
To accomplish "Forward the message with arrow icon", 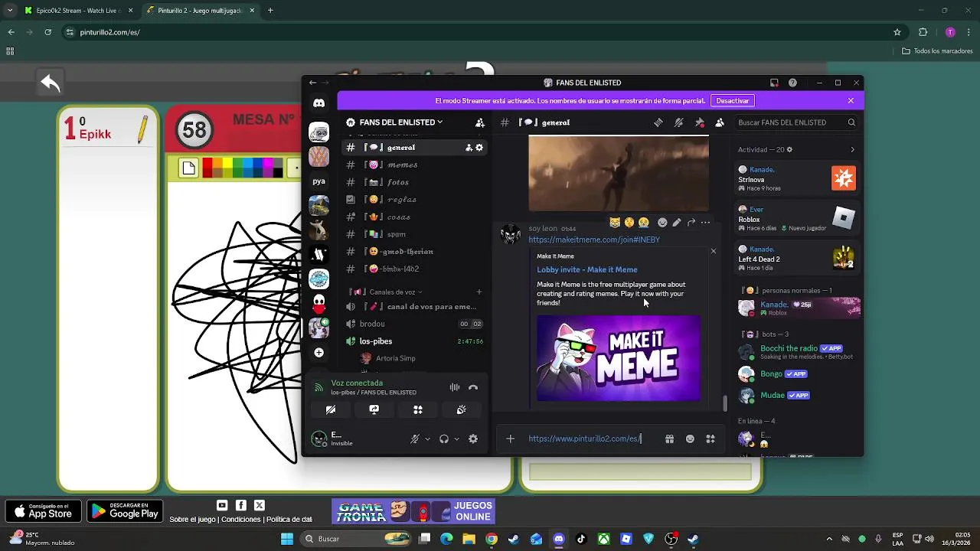I will point(691,223).
